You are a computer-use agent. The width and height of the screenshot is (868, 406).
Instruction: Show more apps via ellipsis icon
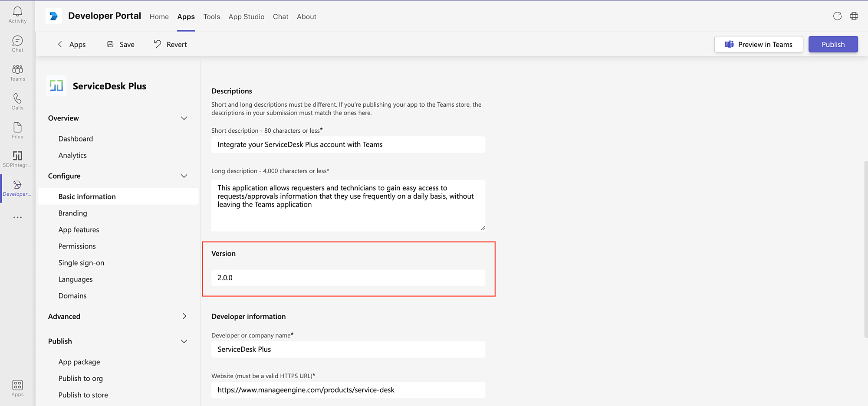(x=17, y=217)
